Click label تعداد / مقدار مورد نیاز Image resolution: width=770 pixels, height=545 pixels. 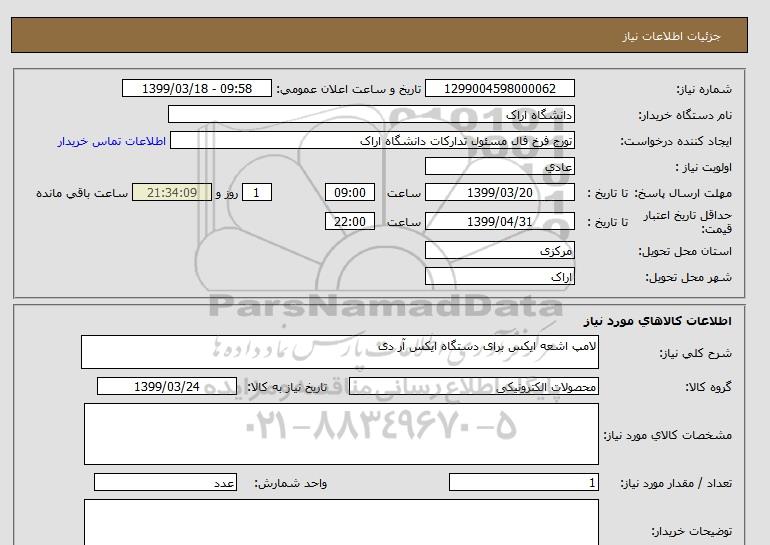point(676,484)
